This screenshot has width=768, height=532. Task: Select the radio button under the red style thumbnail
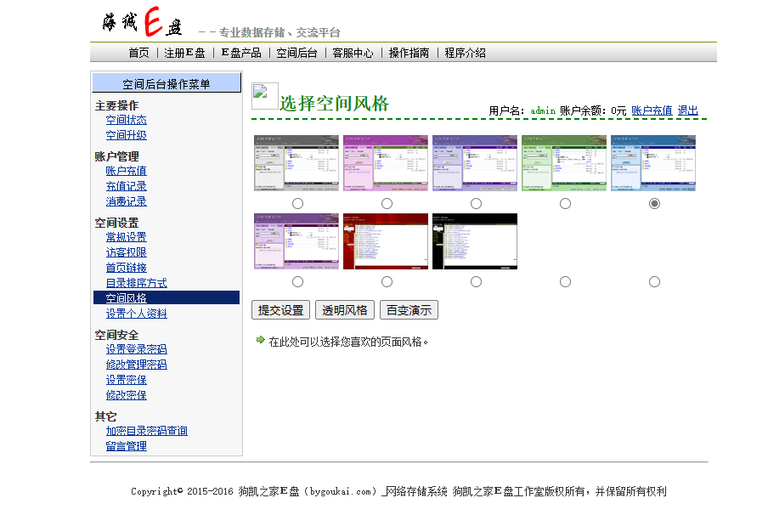tap(387, 282)
